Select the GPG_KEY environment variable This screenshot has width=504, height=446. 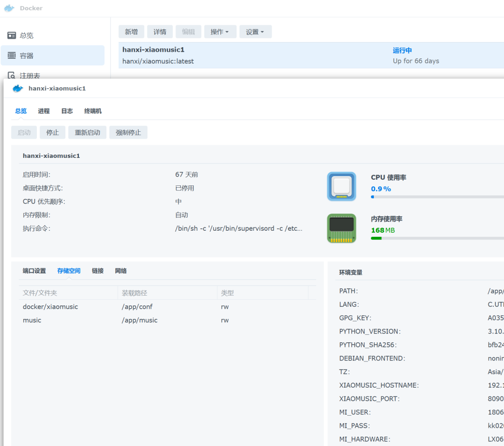(355, 318)
